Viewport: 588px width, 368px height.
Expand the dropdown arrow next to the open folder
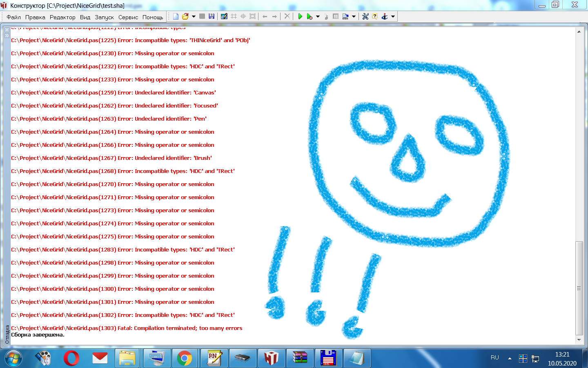tap(193, 16)
